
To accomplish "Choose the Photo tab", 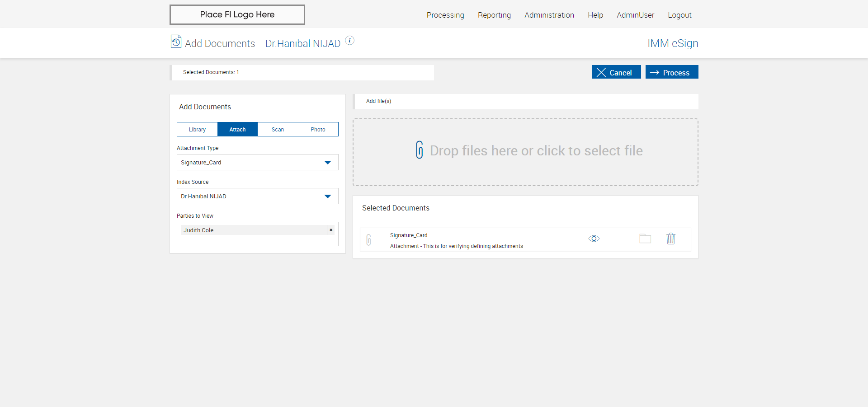I will coord(318,130).
